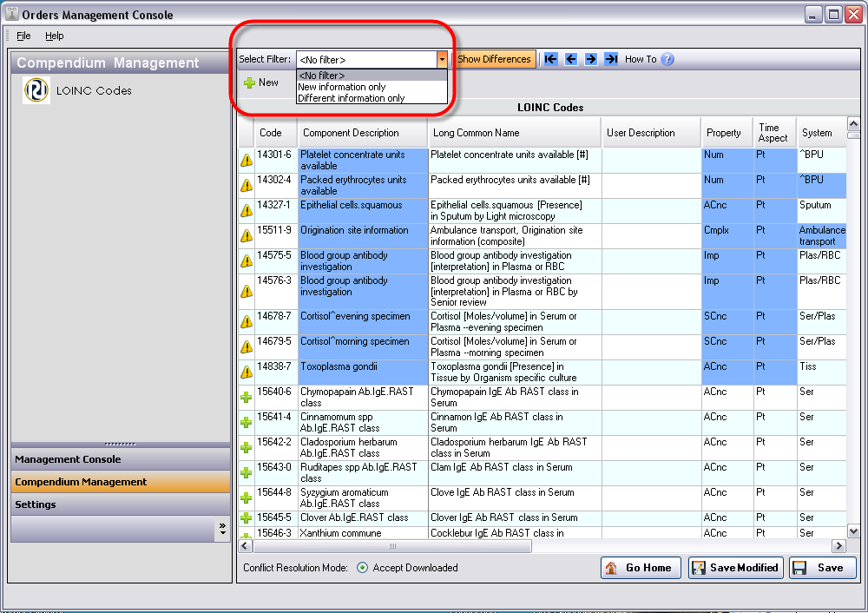Click warning icon for code 14679-5
Screen dimensions: 868x613
(x=247, y=347)
